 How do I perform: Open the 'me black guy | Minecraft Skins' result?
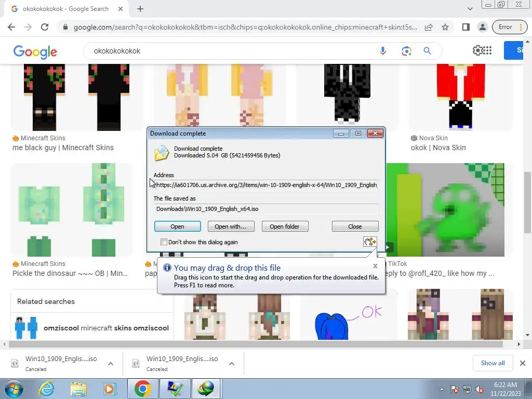63,148
